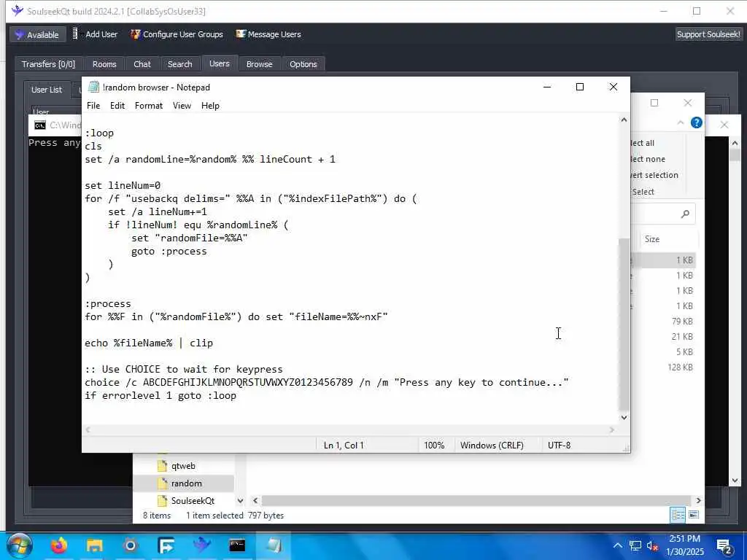The width and height of the screenshot is (747, 560).
Task: Click the Explorer search magnifier icon
Action: [x=685, y=214]
